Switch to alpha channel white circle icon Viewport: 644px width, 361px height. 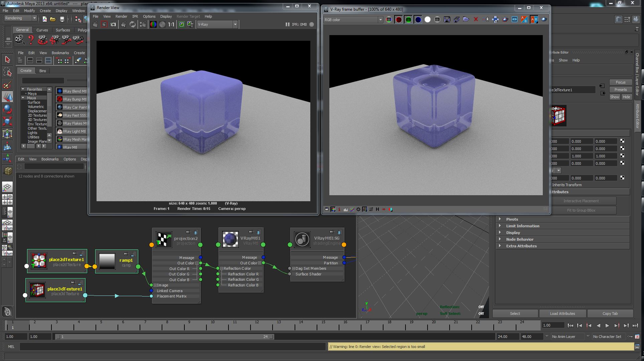click(x=428, y=20)
